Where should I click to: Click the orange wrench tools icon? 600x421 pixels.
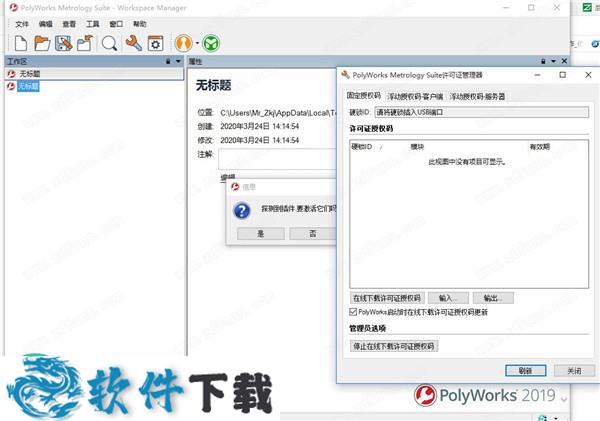point(134,43)
